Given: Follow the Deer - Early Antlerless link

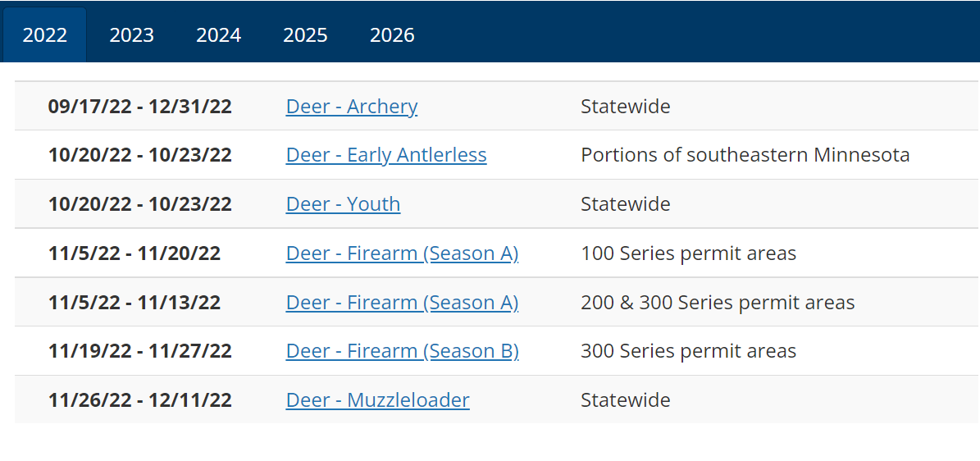Looking at the screenshot, I should pyautogui.click(x=386, y=155).
